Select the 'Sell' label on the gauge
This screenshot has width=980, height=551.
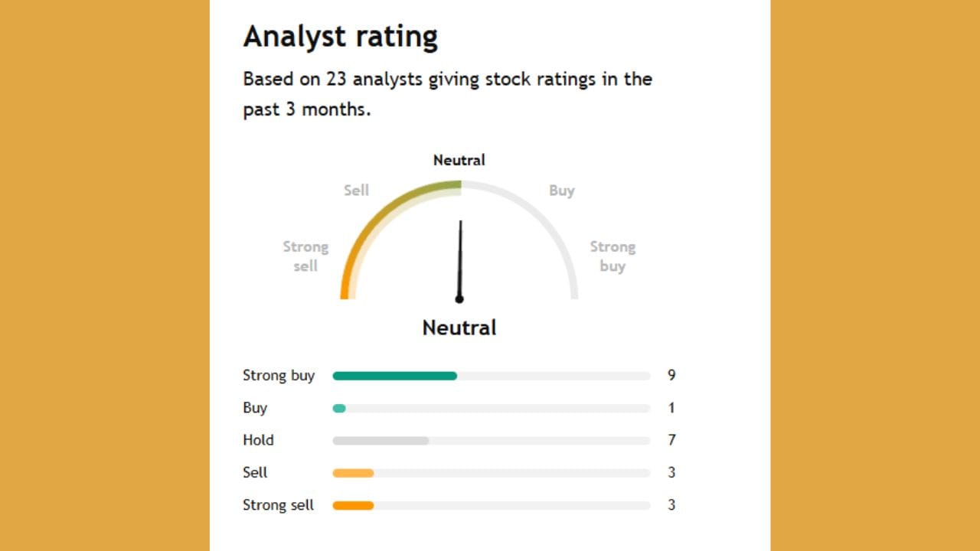356,191
